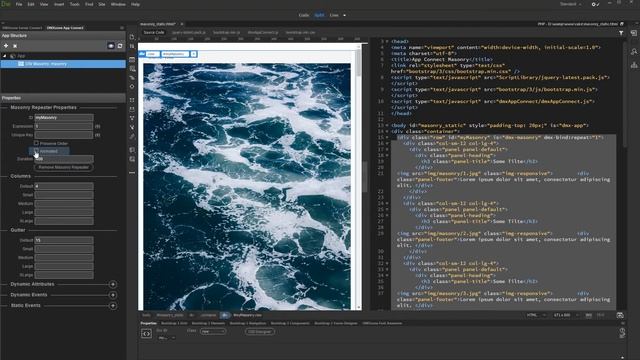The height and width of the screenshot is (360, 640).
Task: Click the preview in browser status icon
Action: point(620,315)
